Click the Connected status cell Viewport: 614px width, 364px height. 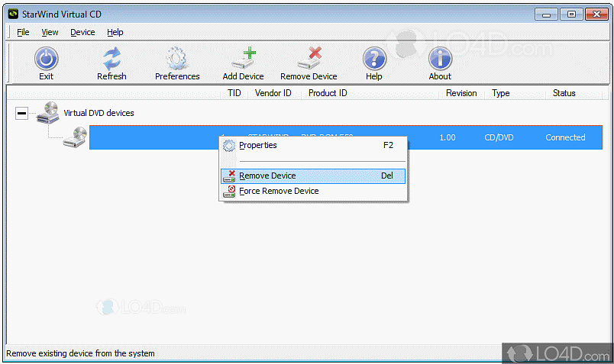pos(565,137)
